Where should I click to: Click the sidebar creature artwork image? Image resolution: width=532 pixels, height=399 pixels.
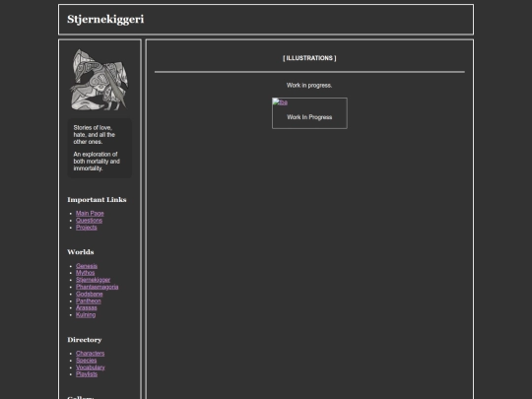pyautogui.click(x=100, y=80)
